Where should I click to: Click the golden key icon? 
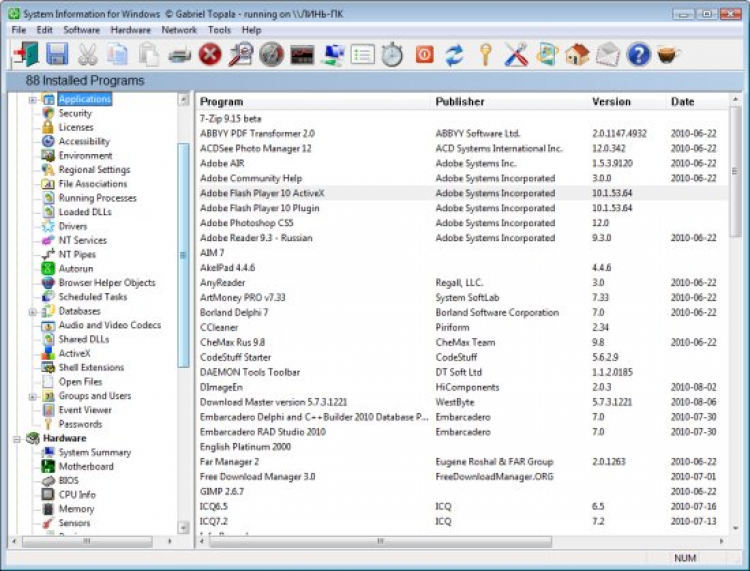click(485, 55)
